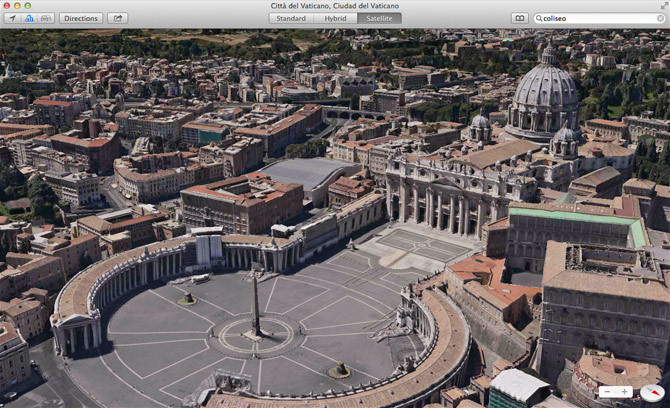Image resolution: width=670 pixels, height=408 pixels.
Task: Switch to Standard map view
Action: point(291,18)
